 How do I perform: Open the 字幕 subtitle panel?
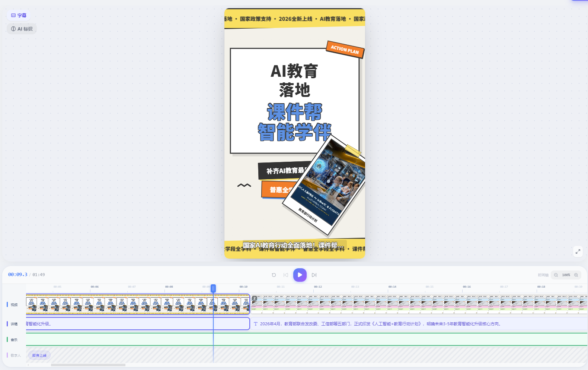pos(19,15)
